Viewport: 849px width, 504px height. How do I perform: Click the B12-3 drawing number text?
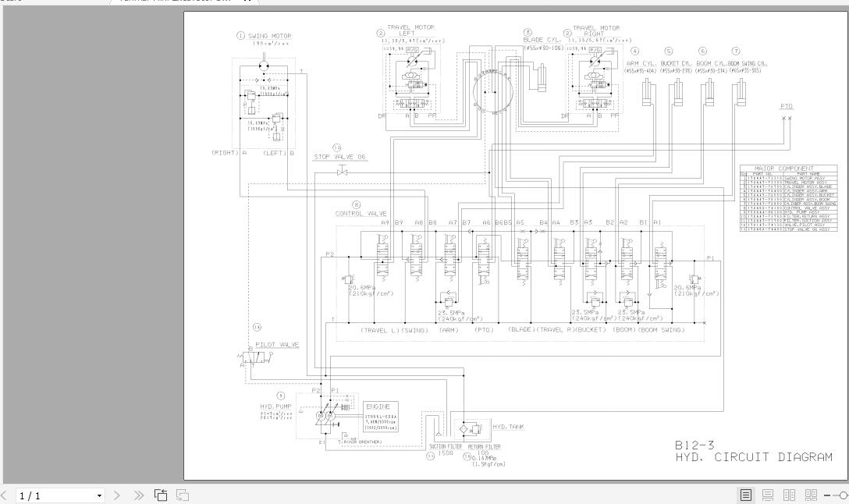[694, 445]
